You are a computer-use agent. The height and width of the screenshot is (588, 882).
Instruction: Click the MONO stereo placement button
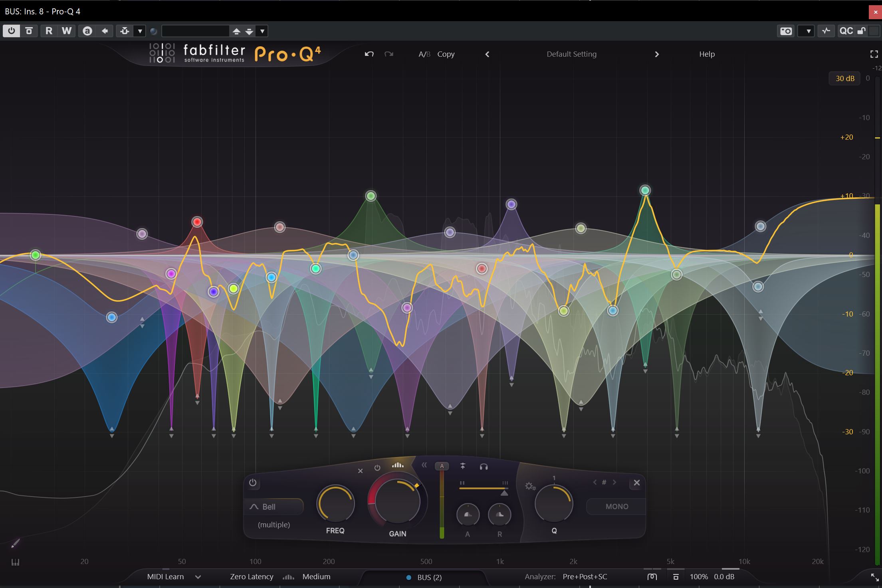click(x=616, y=506)
